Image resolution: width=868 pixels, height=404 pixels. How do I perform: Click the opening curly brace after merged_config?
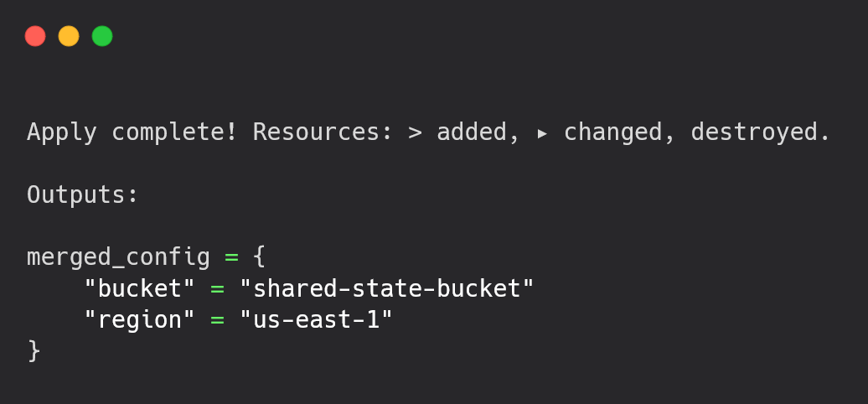tap(259, 257)
